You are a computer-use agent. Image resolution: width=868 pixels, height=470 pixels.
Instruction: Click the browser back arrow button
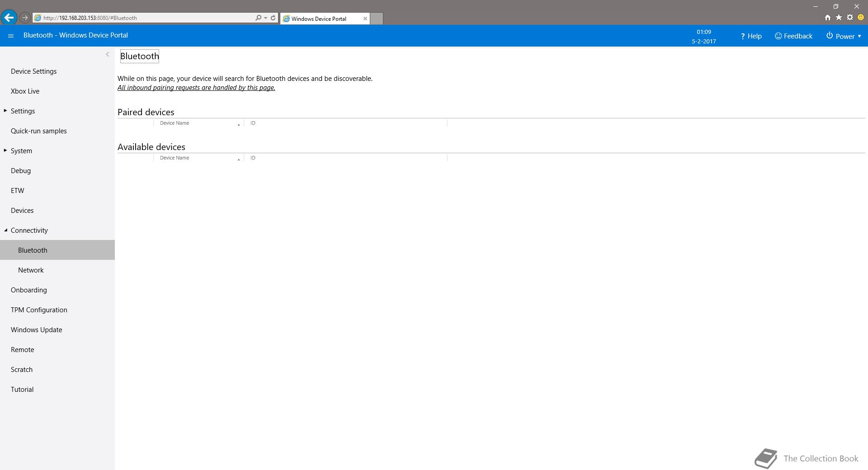coord(9,18)
